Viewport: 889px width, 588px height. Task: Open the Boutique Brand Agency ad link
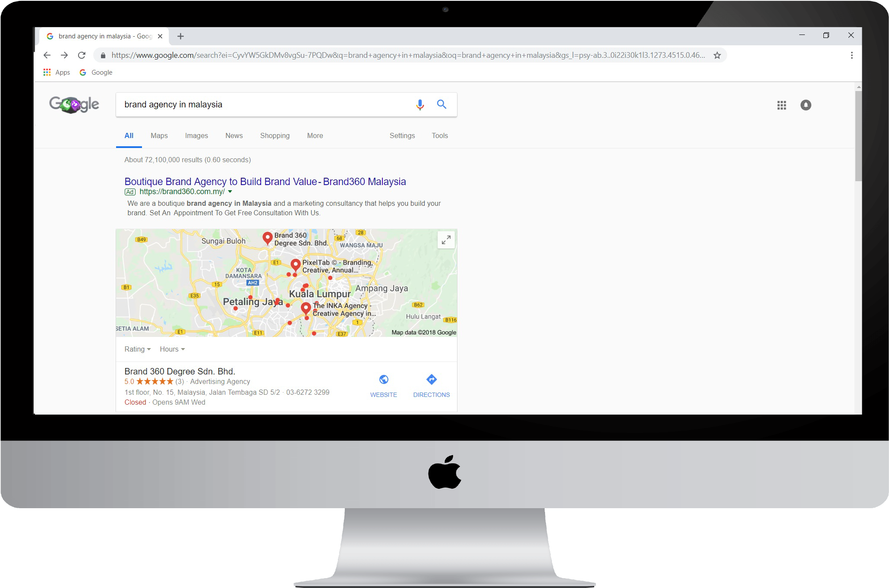click(265, 182)
